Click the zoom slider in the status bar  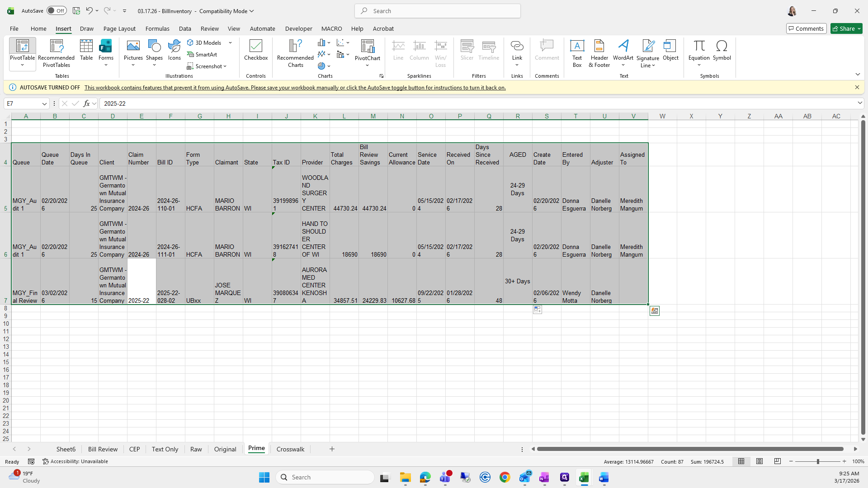pos(817,461)
